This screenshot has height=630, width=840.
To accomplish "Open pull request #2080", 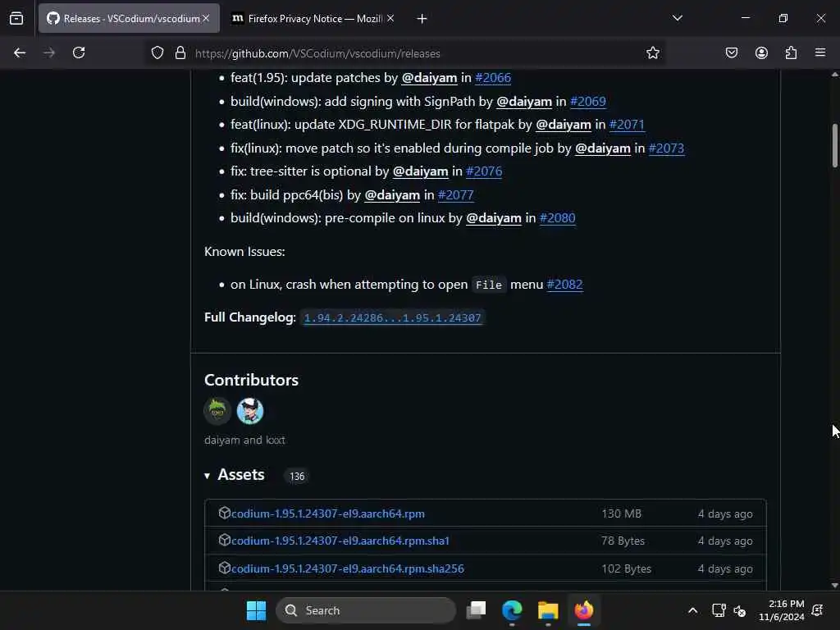I will point(557,218).
